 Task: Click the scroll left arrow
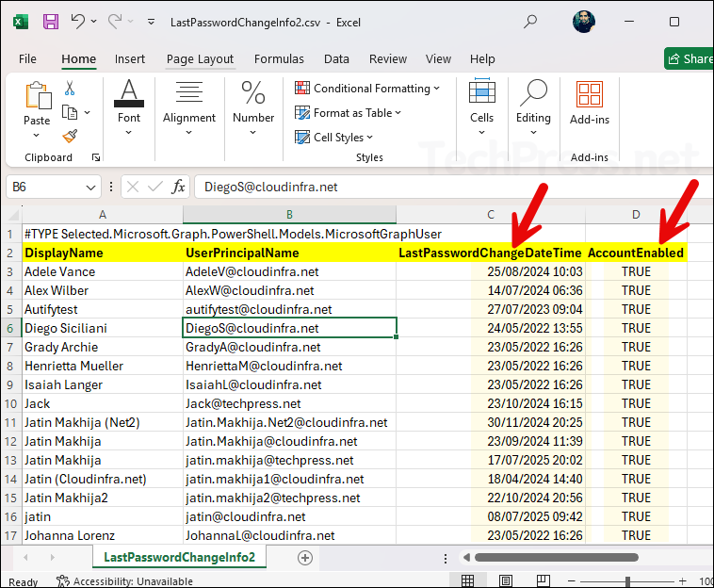tap(466, 558)
